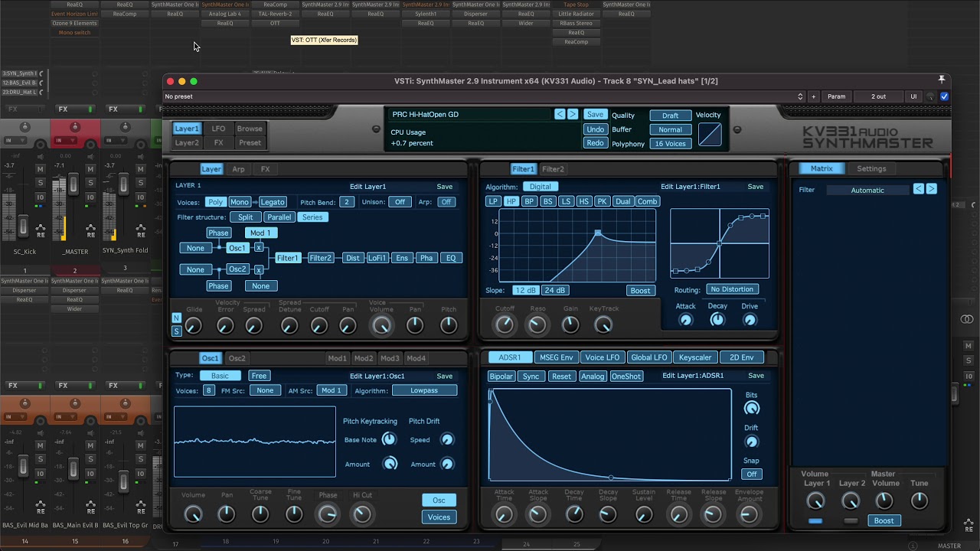Click the 2 out routing button
Viewport: 980px width, 551px height.
[x=879, y=96]
